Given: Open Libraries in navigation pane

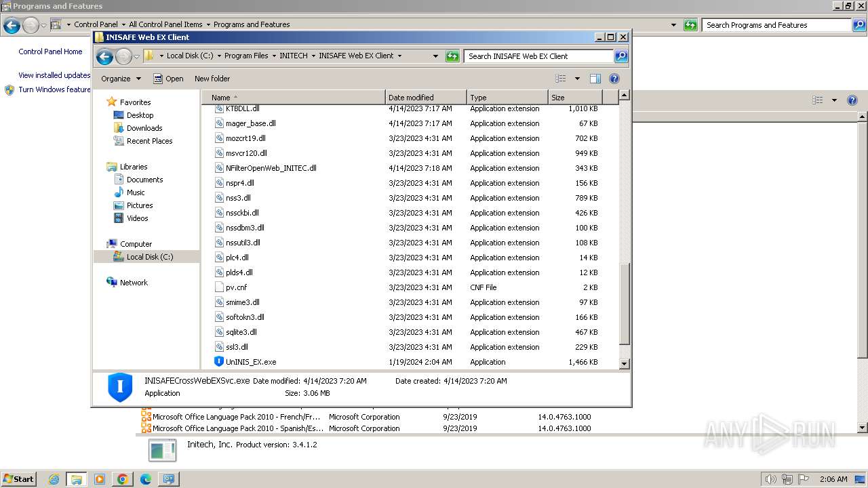Looking at the screenshot, I should (x=134, y=167).
